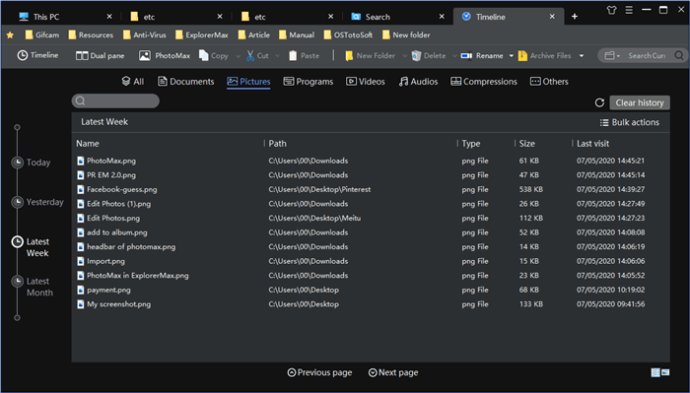Viewport: 690px width, 393px height.
Task: Create a New Folder from toolbar
Action: tap(370, 55)
